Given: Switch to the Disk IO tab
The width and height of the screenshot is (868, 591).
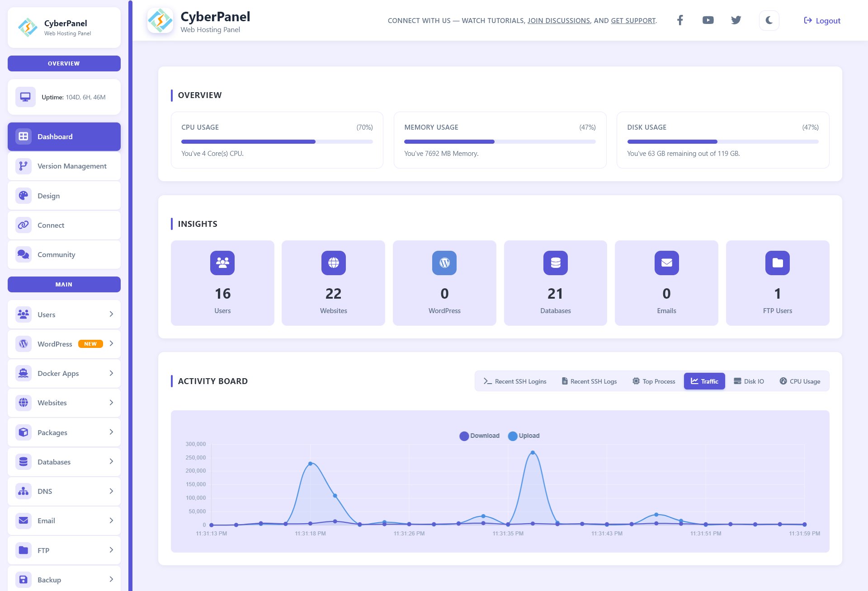Looking at the screenshot, I should (749, 381).
